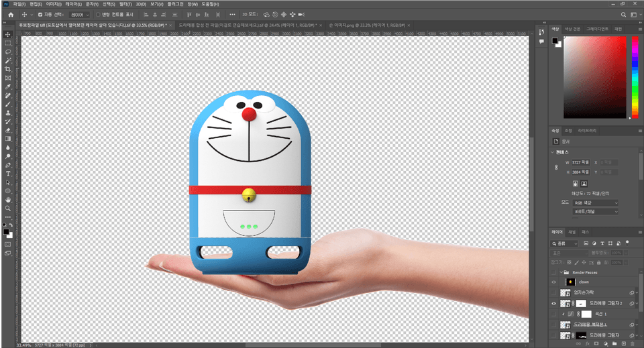Collapse the 캔버스 section in Properties
The height and width of the screenshot is (348, 644).
[x=552, y=152]
